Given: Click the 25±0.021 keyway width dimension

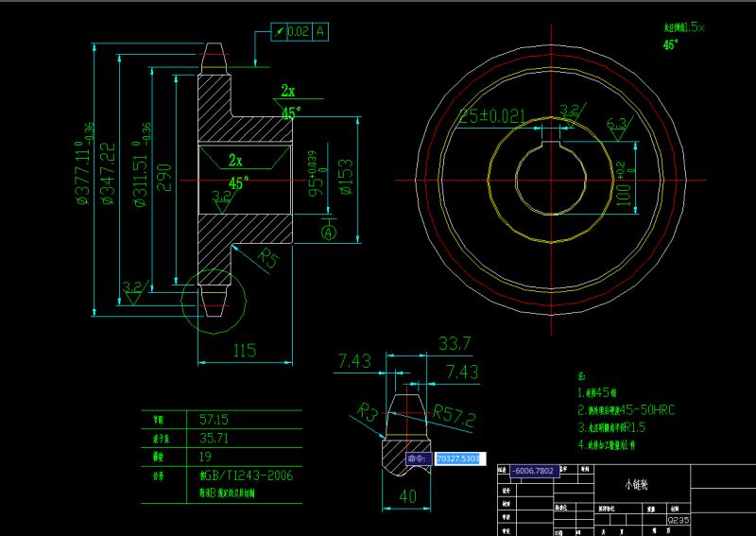Looking at the screenshot, I should click(x=491, y=115).
